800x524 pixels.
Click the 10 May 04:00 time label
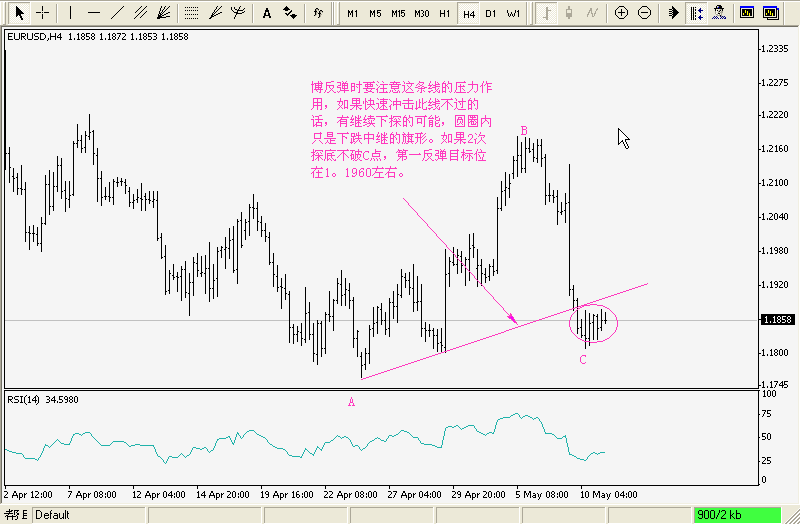pyautogui.click(x=609, y=494)
